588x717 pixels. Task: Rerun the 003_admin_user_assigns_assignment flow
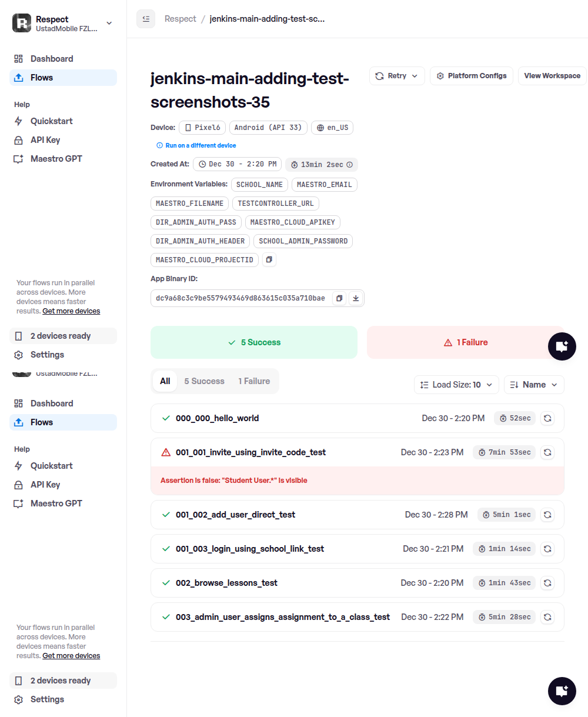click(547, 617)
